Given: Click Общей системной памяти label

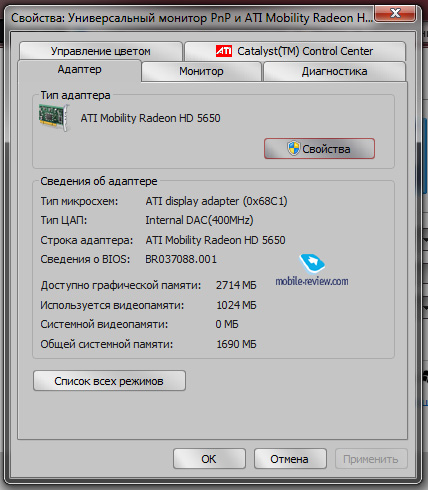Looking at the screenshot, I should (x=107, y=344).
